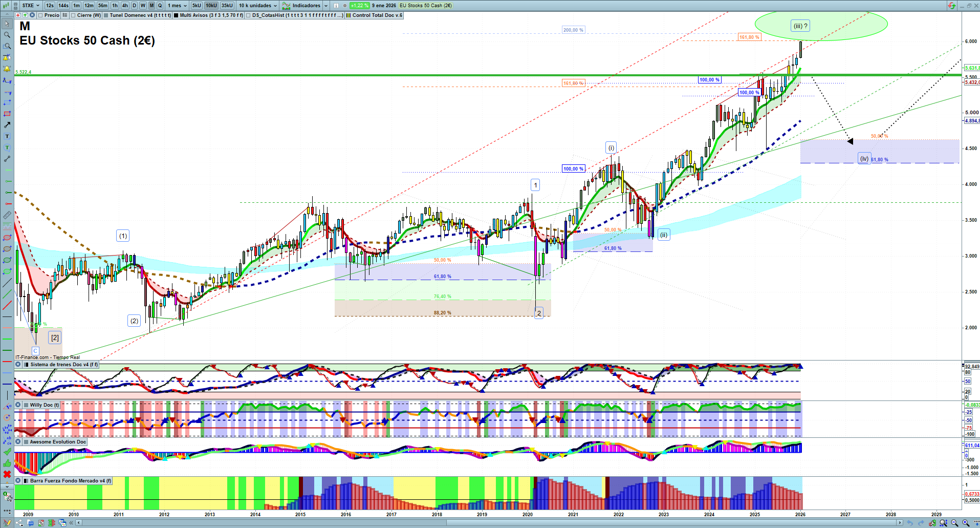Select the magnifier zoom tool
Image resolution: width=980 pixels, height=528 pixels.
(x=7, y=35)
